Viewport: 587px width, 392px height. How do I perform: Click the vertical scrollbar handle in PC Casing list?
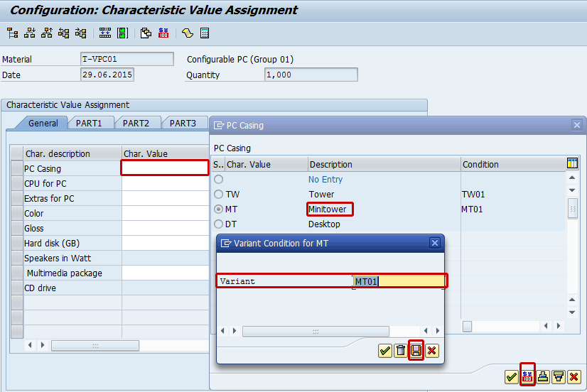[572, 209]
